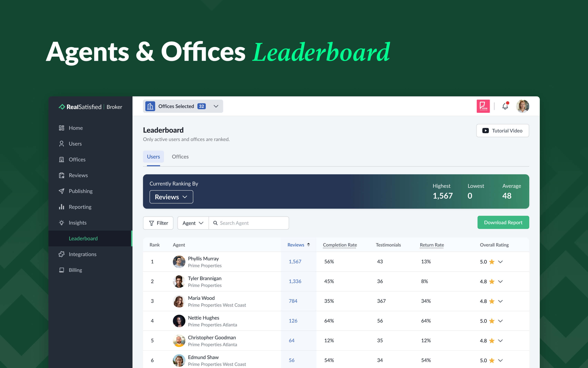The height and width of the screenshot is (368, 588).
Task: Open Tyler Brannigan's 1,336 reviews link
Action: coord(295,281)
